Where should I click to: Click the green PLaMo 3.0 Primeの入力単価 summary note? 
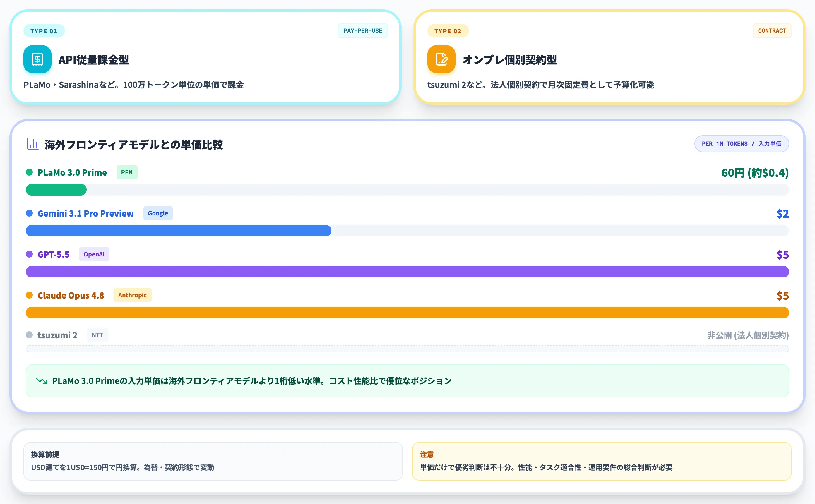[x=407, y=381]
